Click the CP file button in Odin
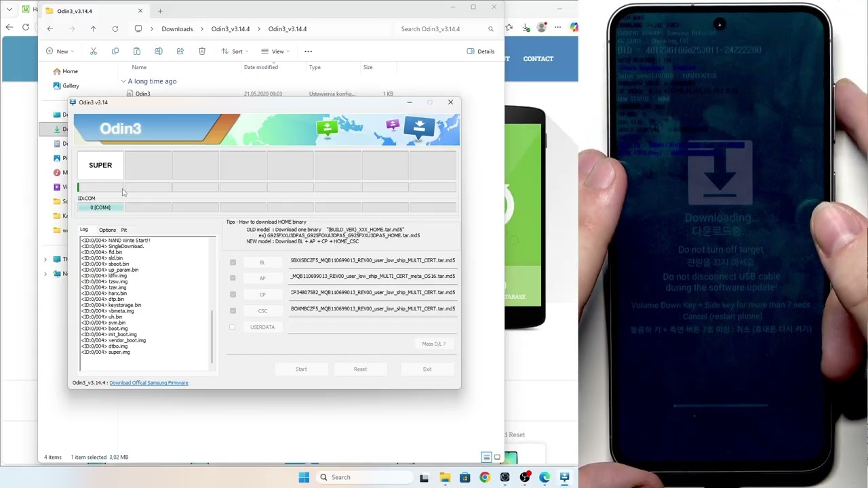The image size is (868, 488). pyautogui.click(x=262, y=294)
